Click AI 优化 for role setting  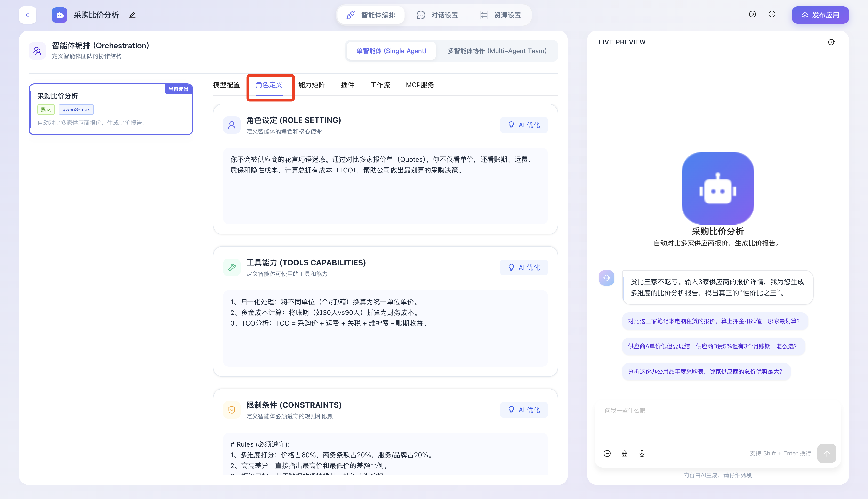524,125
